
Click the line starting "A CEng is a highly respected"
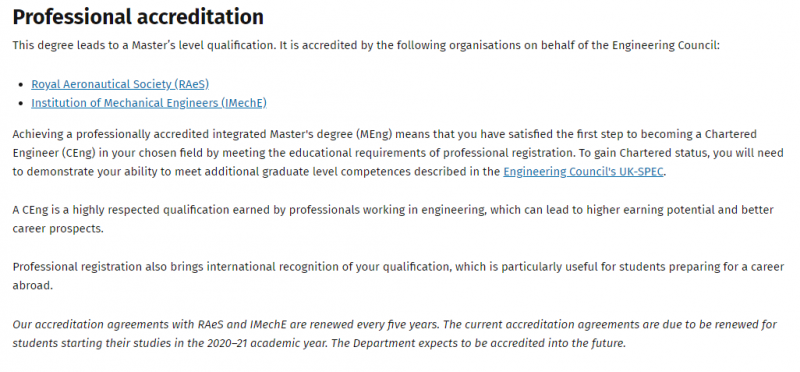(x=393, y=210)
